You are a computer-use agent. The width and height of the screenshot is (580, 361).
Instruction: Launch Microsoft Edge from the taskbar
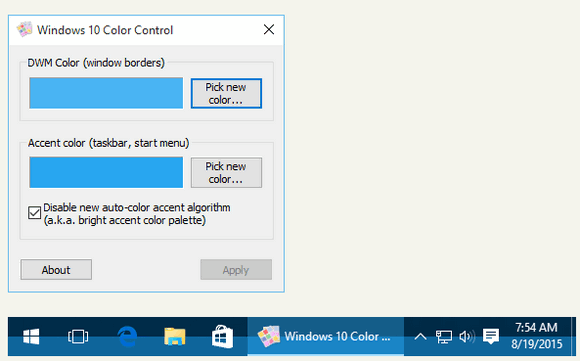point(127,337)
